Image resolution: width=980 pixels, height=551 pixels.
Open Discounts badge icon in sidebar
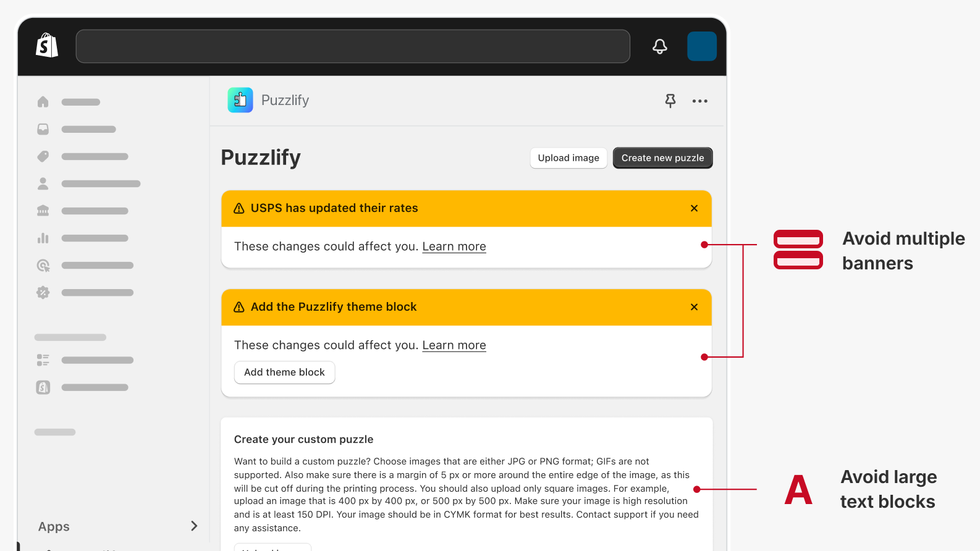43,292
